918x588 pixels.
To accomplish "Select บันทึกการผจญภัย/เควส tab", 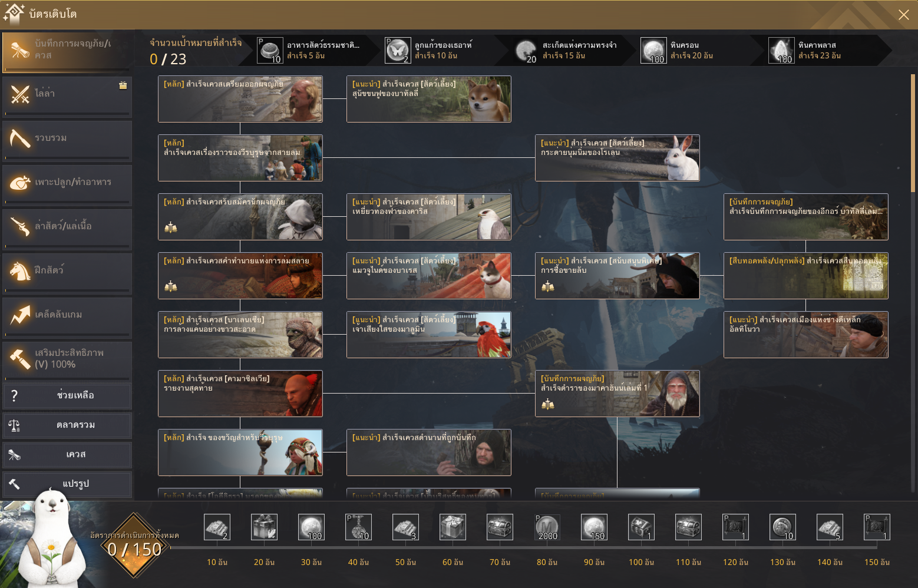I will pyautogui.click(x=67, y=52).
